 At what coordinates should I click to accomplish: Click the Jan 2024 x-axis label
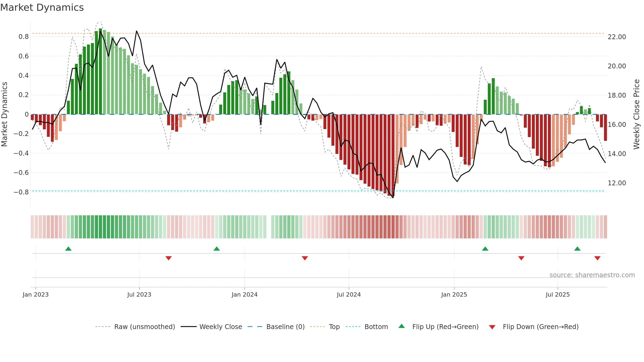[245, 294]
